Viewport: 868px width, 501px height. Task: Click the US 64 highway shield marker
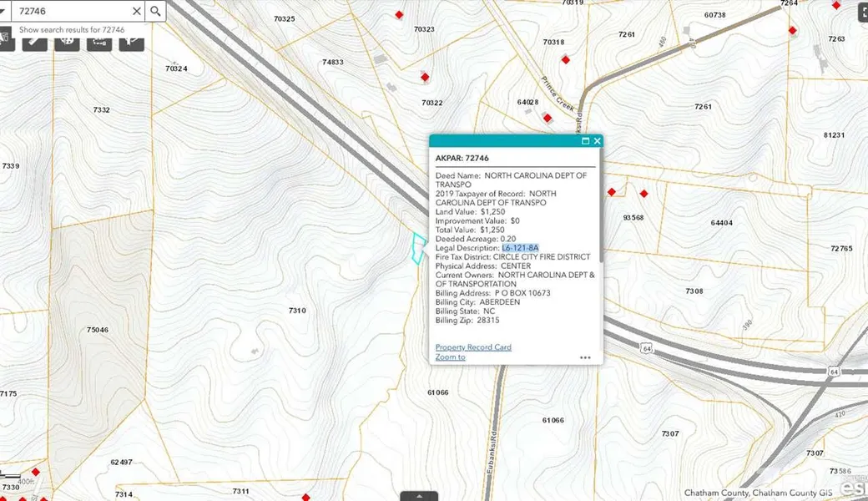(x=646, y=323)
